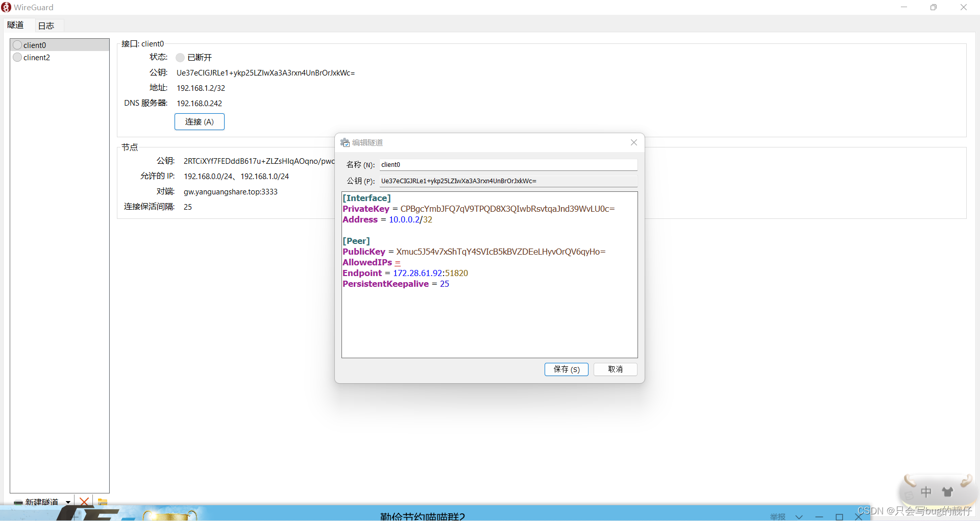Place cursor on the AllowedIPs line
980x521 pixels.
click(x=372, y=262)
